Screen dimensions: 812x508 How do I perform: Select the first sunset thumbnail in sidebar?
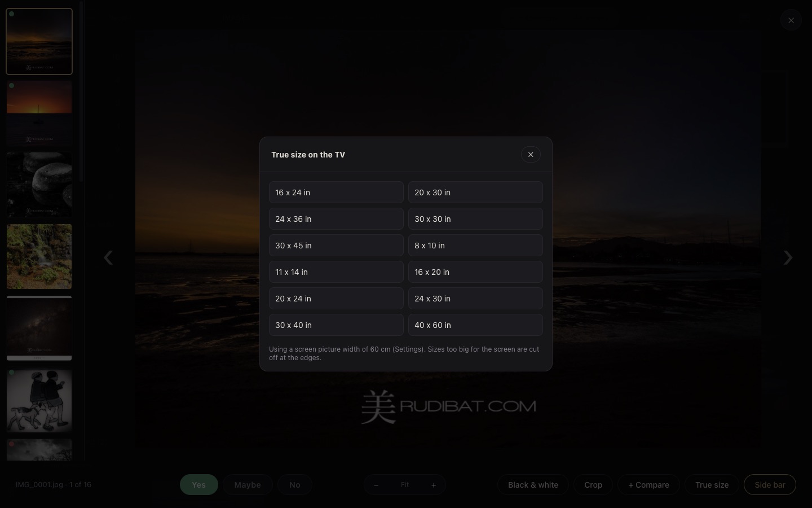tap(39, 41)
